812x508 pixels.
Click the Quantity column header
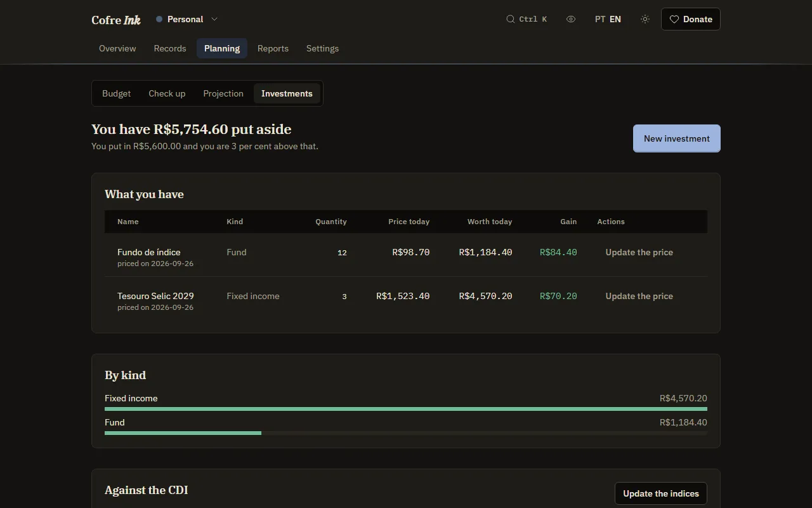point(331,222)
